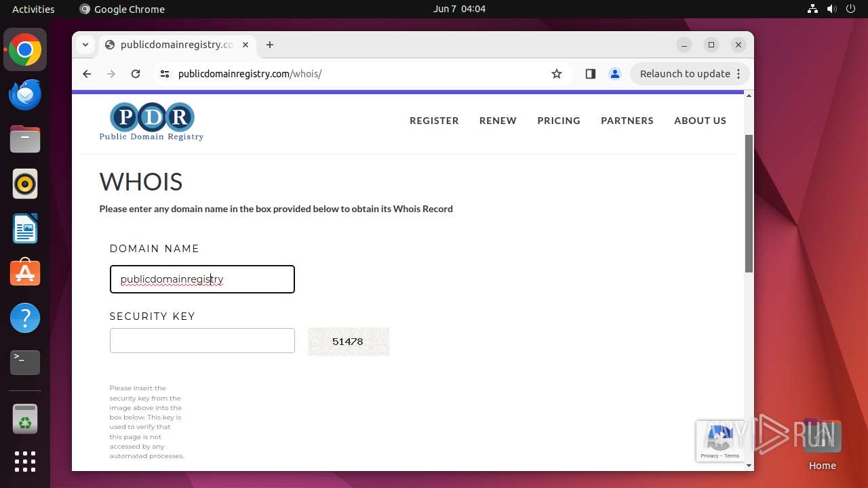Show the applications grid
Image resolution: width=868 pixels, height=488 pixels.
[25, 462]
